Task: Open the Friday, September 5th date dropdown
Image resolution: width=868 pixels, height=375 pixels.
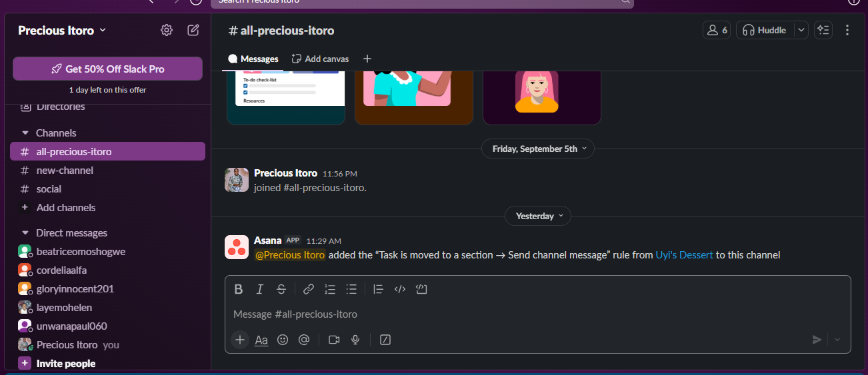Action: [x=537, y=149]
